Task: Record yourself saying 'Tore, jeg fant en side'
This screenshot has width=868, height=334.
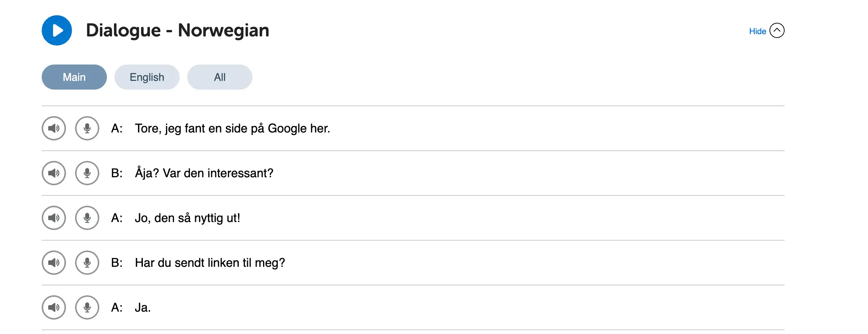Action: [x=87, y=128]
